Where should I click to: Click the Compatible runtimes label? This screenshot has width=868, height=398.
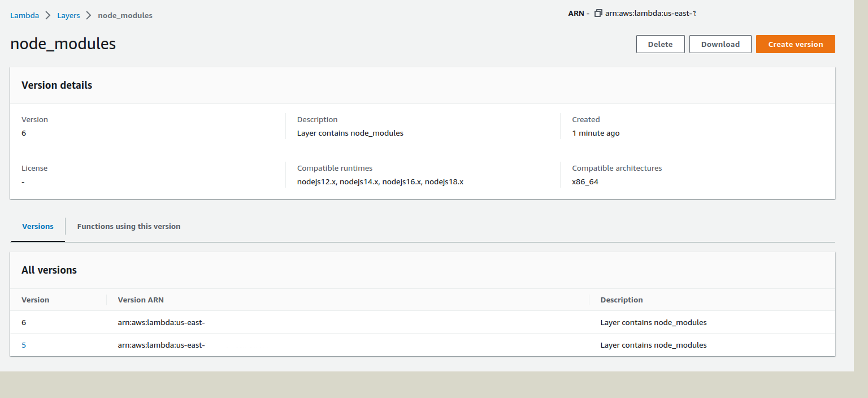(x=335, y=168)
